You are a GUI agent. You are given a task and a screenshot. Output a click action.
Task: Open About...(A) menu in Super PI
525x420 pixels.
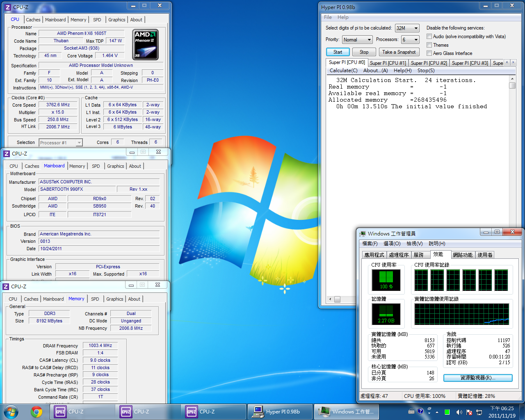(375, 71)
